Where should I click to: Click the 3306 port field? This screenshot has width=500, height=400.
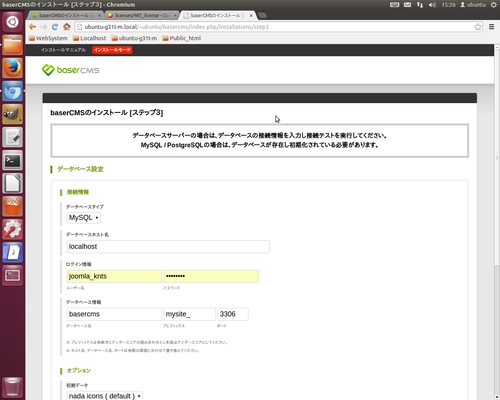point(233,314)
